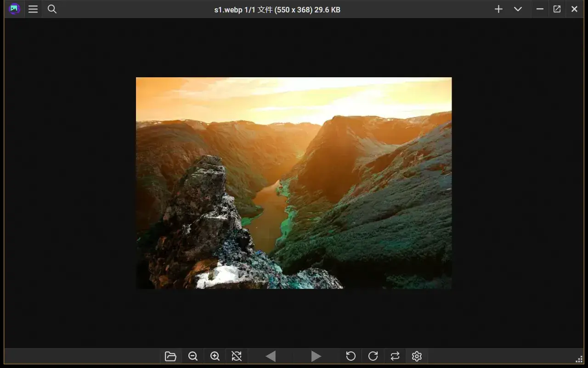
Task: Open settings with the gear icon
Action: [x=417, y=356]
